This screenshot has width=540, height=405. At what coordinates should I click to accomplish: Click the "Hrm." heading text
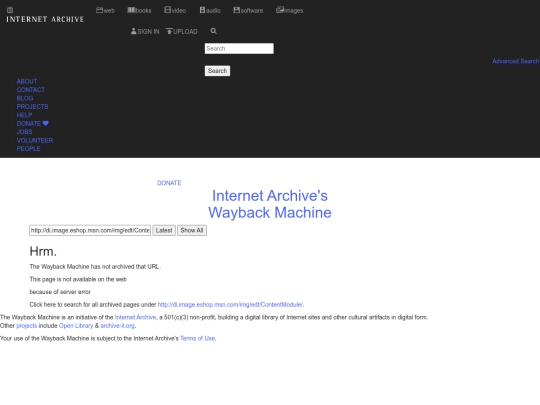[x=43, y=251]
